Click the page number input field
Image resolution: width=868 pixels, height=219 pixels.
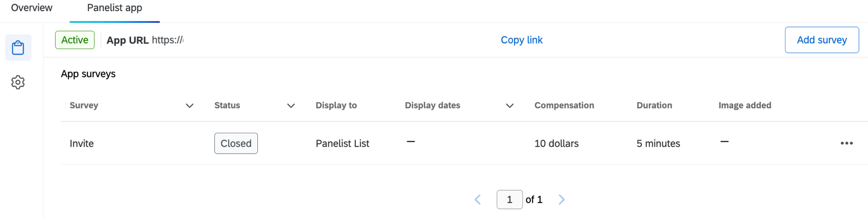(510, 200)
